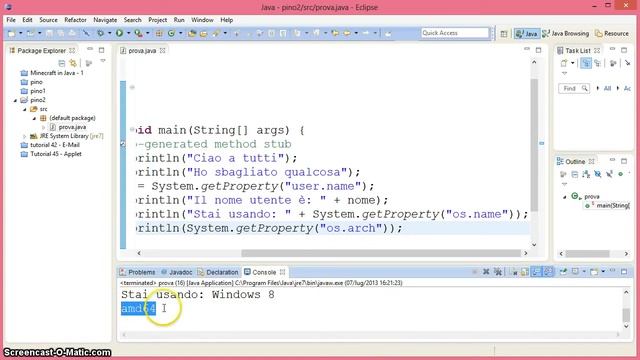The height and width of the screenshot is (360, 640).
Task: Click the editor vertical scrollbar thumb
Action: click(534, 145)
